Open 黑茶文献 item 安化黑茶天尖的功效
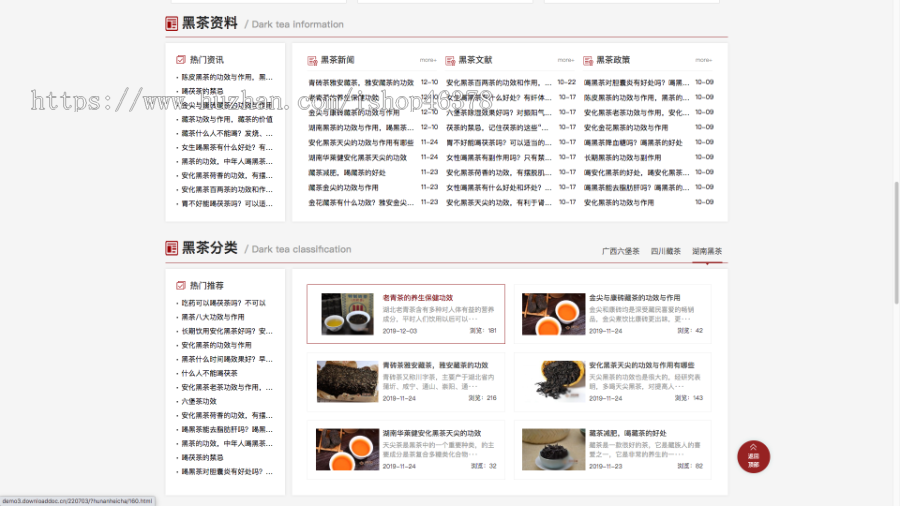The width and height of the screenshot is (900, 506). (x=498, y=203)
